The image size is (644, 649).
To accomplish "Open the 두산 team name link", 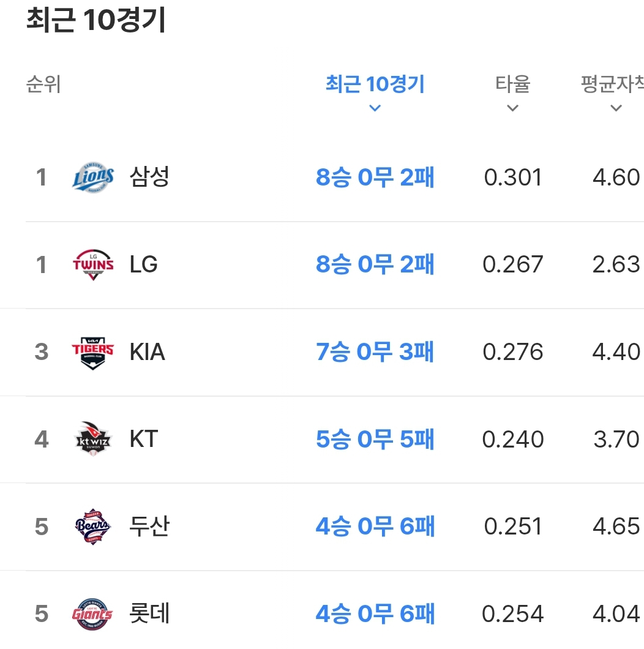I will tap(149, 527).
